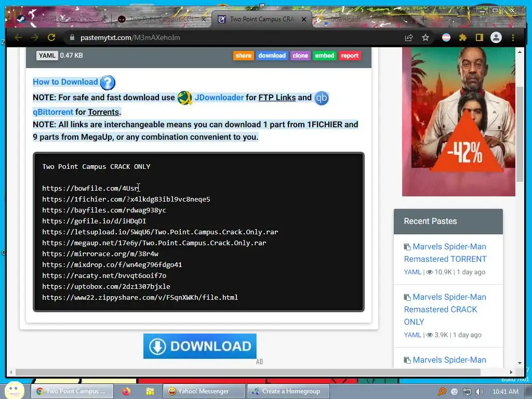This screenshot has width=532, height=399.
Task: Click the gofile.io URL line
Action: (95, 221)
